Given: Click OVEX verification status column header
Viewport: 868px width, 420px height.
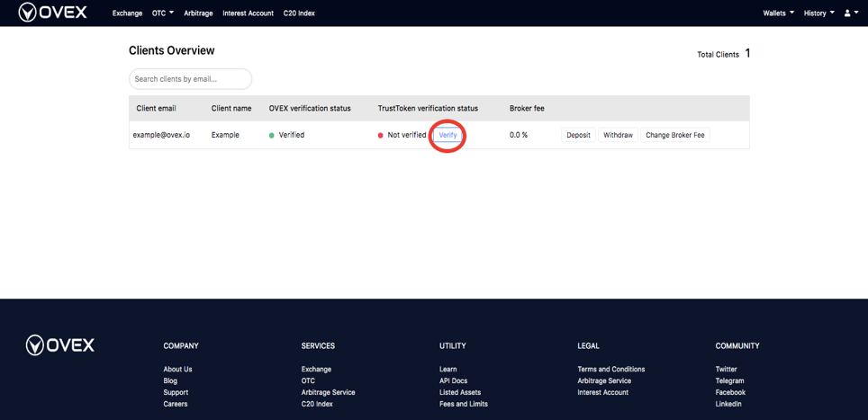Looking at the screenshot, I should coord(310,108).
